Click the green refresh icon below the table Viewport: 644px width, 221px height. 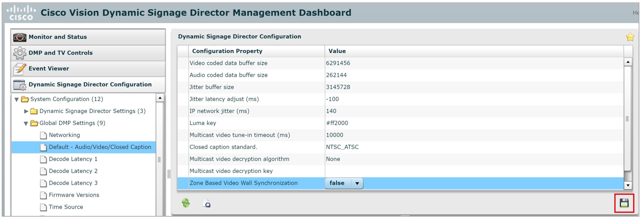click(x=185, y=203)
